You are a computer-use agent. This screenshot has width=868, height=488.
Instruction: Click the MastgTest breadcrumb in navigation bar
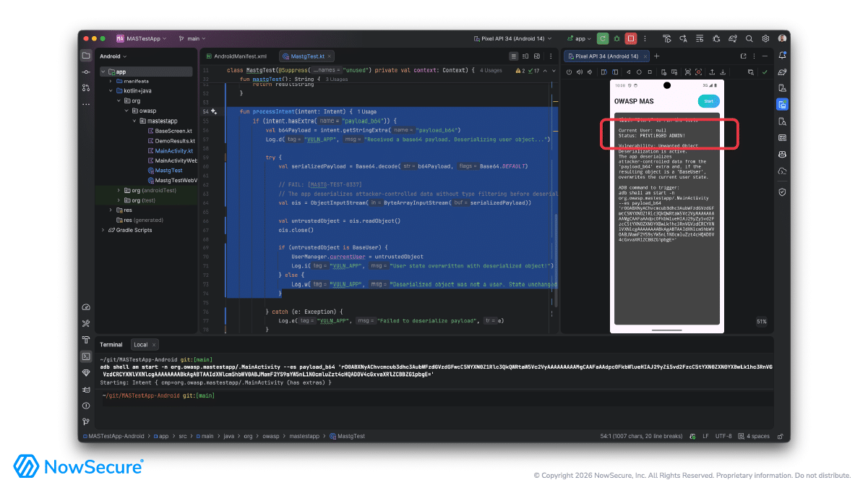coord(347,436)
